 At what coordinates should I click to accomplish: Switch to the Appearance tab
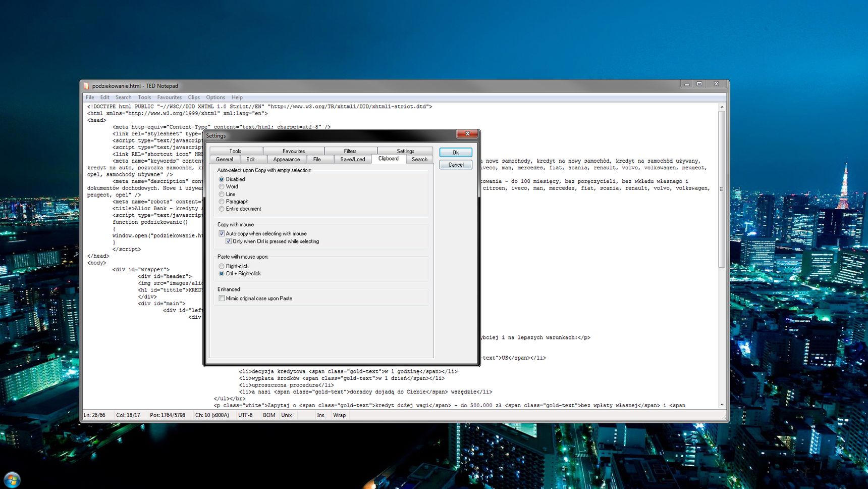coord(287,159)
